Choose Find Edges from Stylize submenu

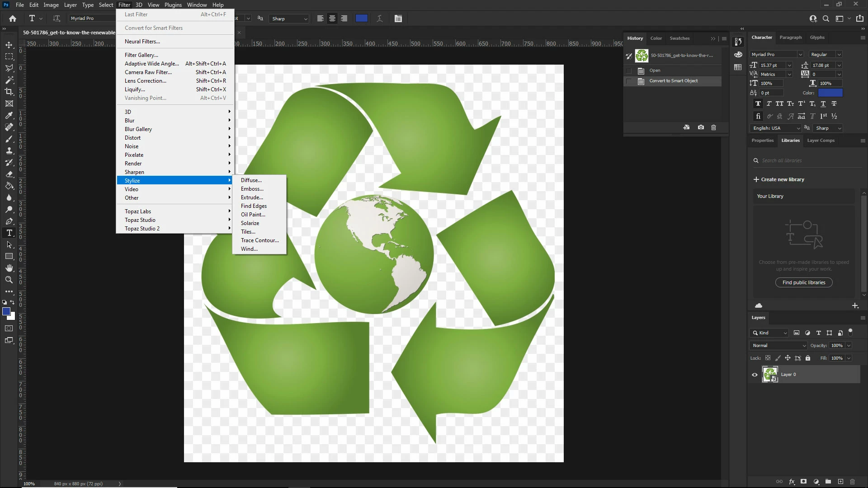pyautogui.click(x=254, y=206)
